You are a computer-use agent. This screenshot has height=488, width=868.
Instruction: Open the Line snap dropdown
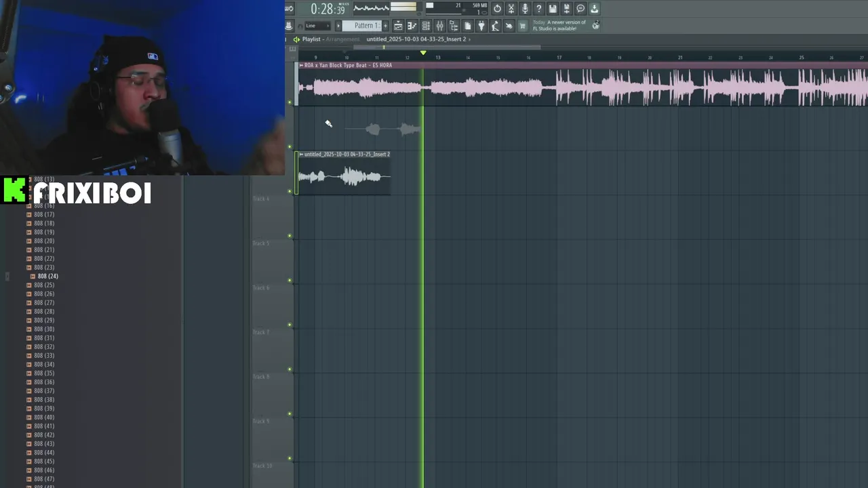click(318, 26)
